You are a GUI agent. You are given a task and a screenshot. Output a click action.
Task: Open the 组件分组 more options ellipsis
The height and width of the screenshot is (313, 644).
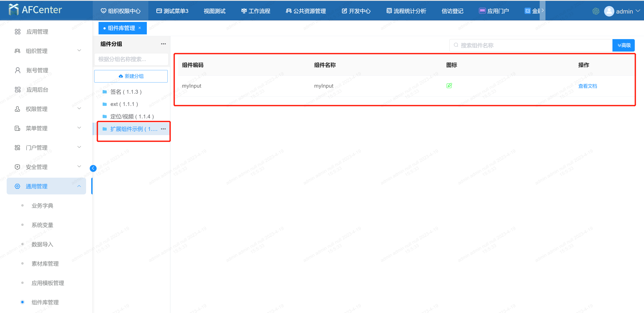163,44
